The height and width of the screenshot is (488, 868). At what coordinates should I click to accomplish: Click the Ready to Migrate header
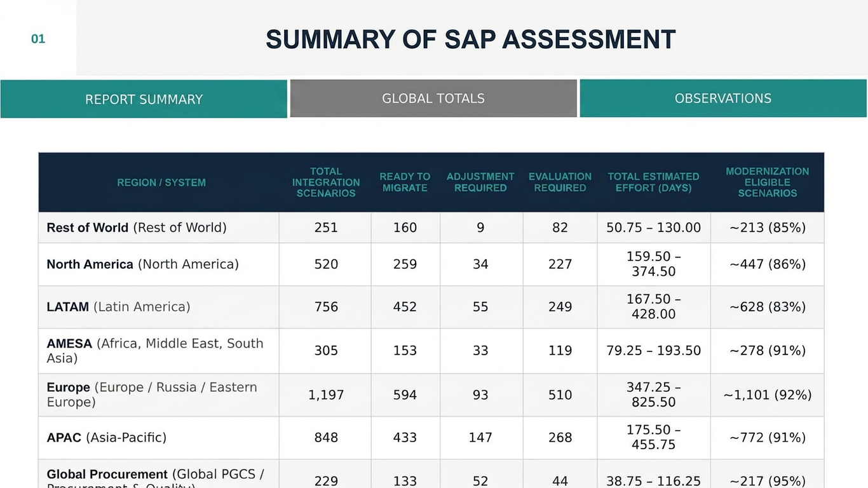[405, 182]
